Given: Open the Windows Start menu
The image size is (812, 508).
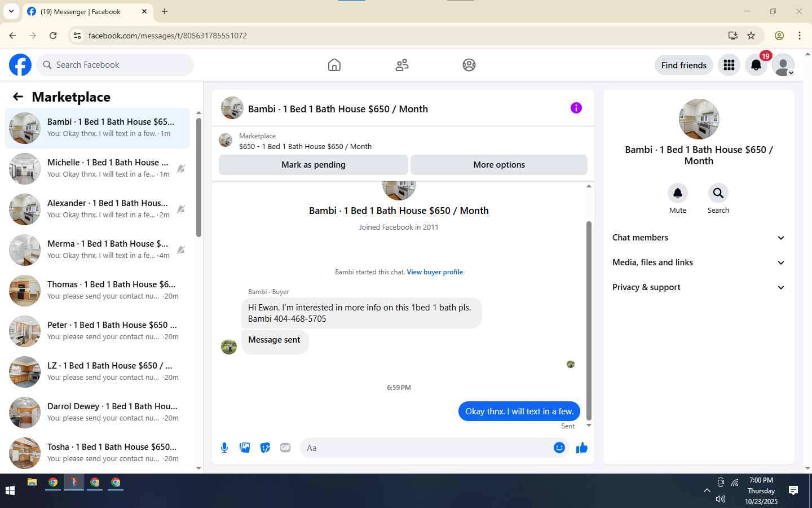Looking at the screenshot, I should 10,491.
